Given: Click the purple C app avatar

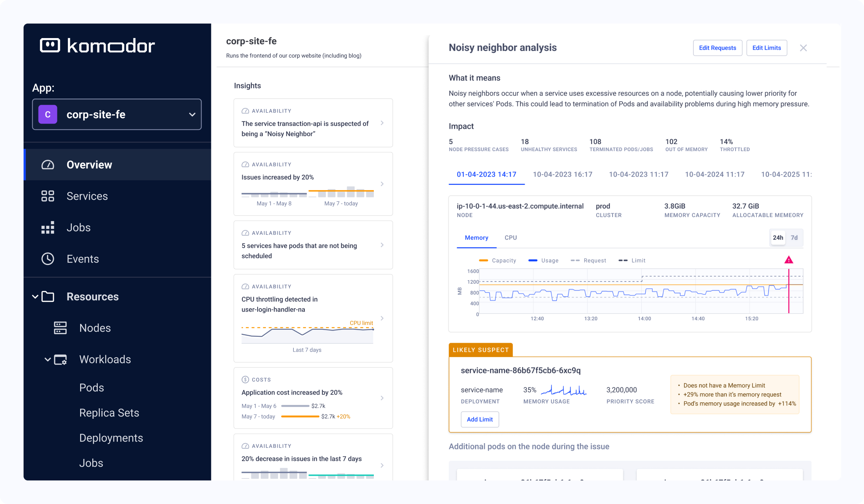Looking at the screenshot, I should pos(48,114).
